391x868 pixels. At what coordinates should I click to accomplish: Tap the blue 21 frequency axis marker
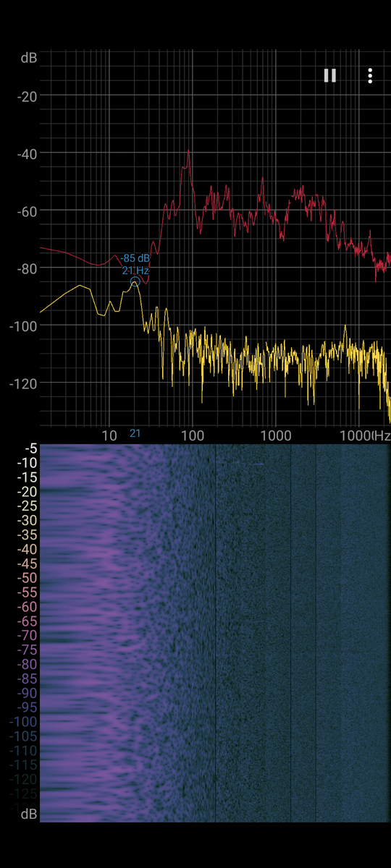tap(135, 433)
